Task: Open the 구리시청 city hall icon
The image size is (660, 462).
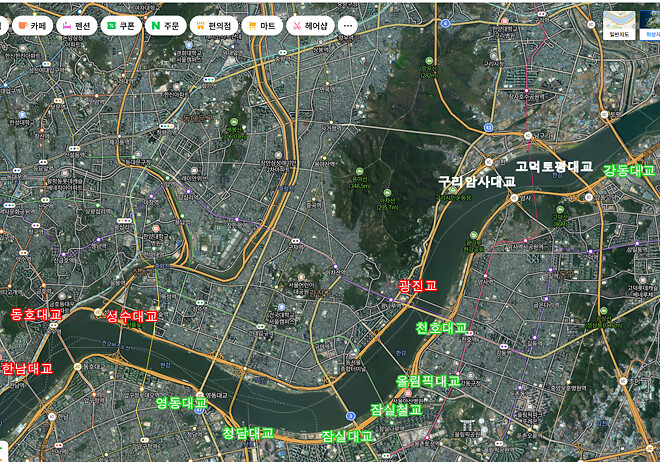Action: coord(493,56)
